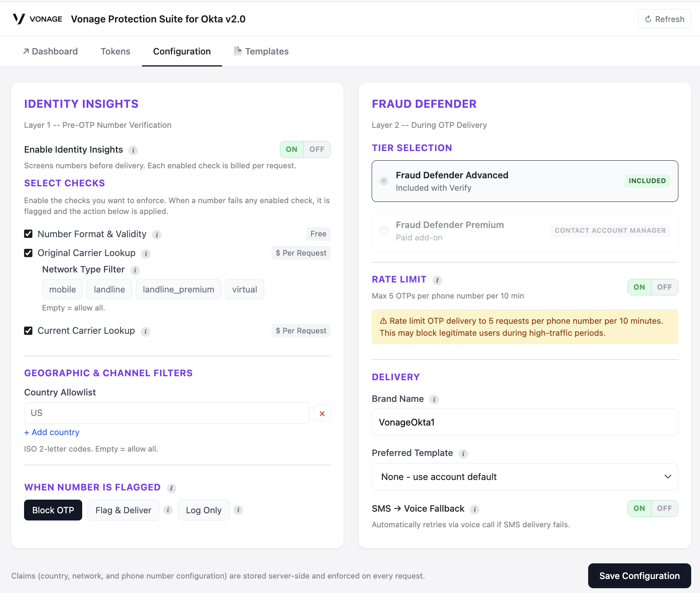This screenshot has width=700, height=593.
Task: Select Fraud Defender Premium radio button
Action: (384, 230)
